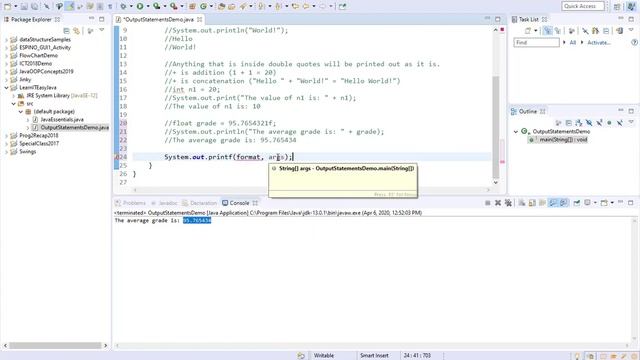Open Display Selected Console dropdown arrow
This screenshot has height=360, width=640.
595,203
